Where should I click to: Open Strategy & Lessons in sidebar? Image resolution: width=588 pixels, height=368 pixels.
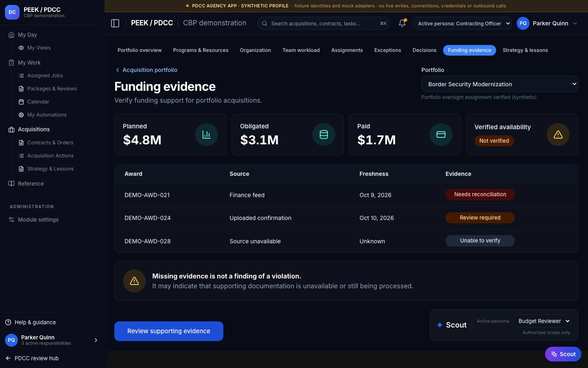[50, 169]
